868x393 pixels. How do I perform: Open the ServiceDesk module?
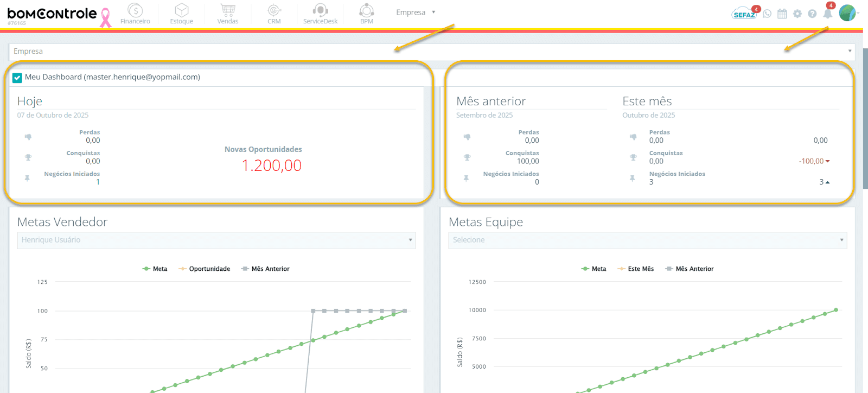click(x=320, y=14)
